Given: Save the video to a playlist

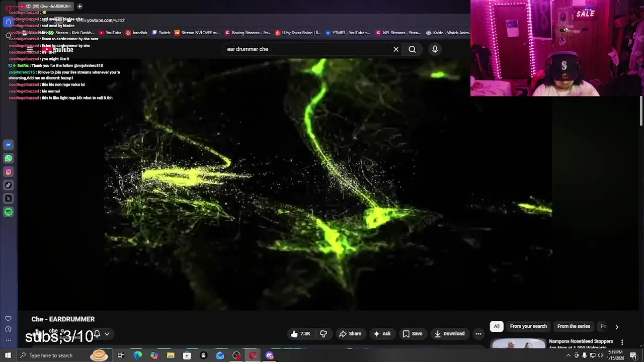Looking at the screenshot, I should coord(412,334).
